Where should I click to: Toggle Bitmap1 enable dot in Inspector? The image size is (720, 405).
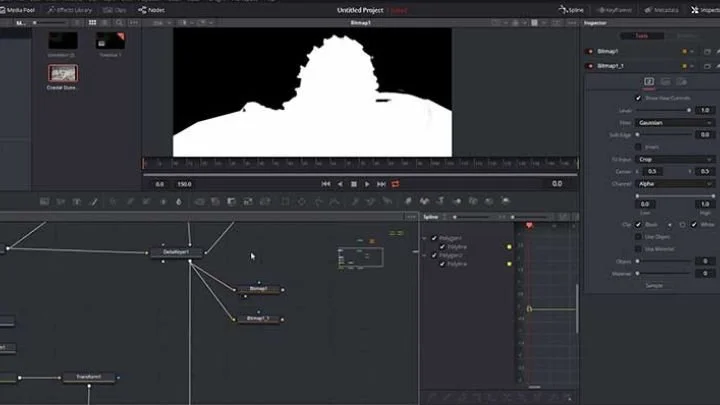click(591, 51)
